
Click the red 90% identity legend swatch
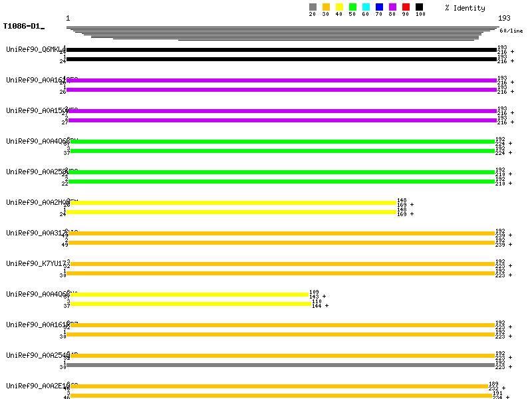(406, 7)
